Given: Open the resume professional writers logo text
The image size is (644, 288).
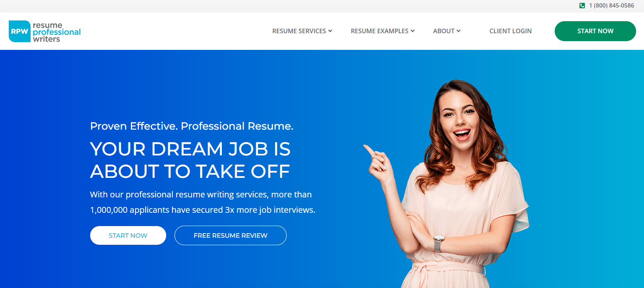Looking at the screenshot, I should [57, 32].
